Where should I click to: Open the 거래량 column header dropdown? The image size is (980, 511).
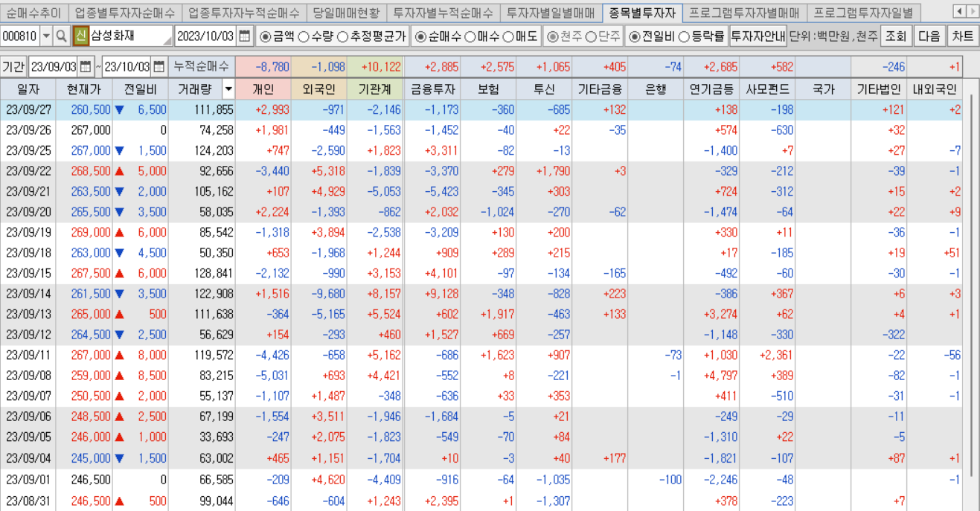pos(230,89)
